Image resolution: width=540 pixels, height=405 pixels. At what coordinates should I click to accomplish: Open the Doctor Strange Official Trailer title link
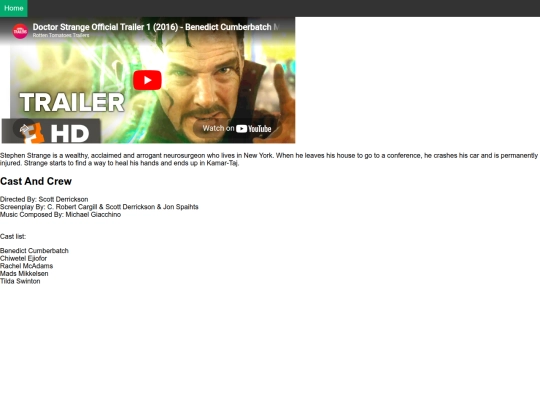[155, 27]
